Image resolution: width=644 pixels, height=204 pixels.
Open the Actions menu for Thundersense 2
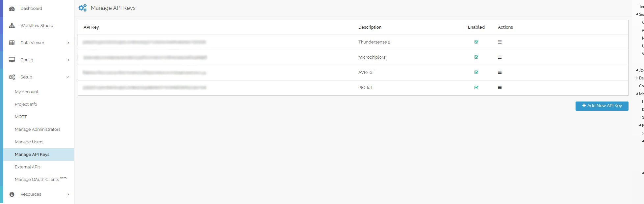pos(500,42)
